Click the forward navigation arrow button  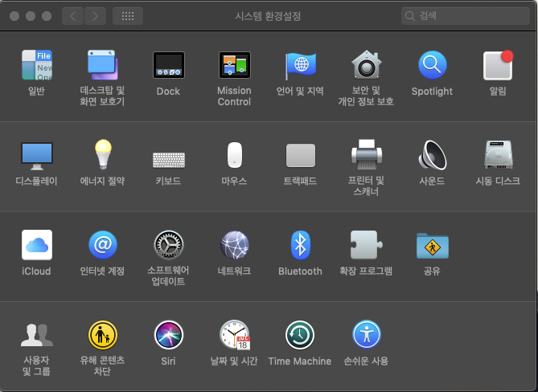pos(95,16)
